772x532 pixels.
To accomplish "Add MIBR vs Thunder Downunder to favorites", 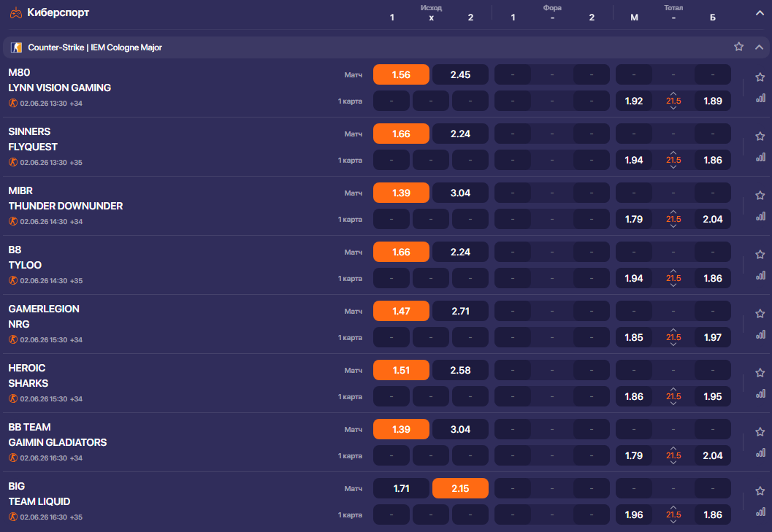I will click(x=760, y=195).
